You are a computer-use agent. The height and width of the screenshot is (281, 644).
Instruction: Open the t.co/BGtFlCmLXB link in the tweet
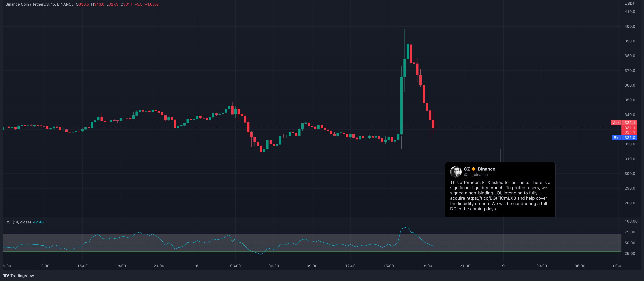(491, 198)
